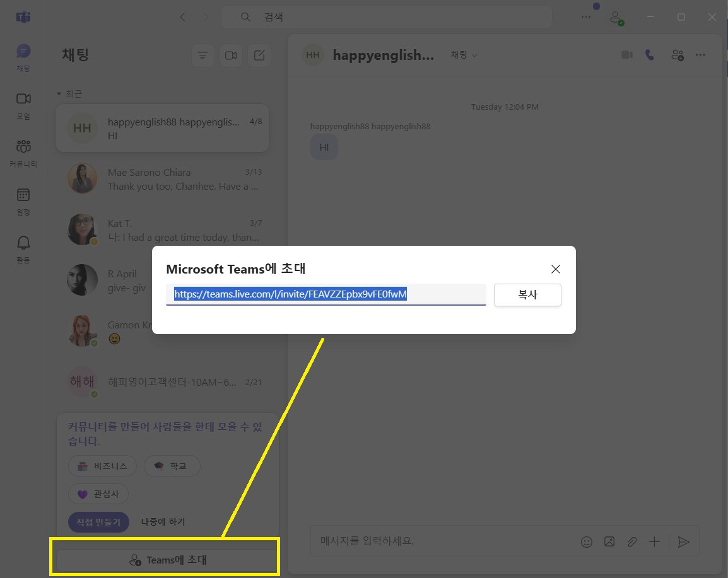Image resolution: width=728 pixels, height=578 pixels.
Task: Click the chat filter icon
Action: (x=203, y=55)
